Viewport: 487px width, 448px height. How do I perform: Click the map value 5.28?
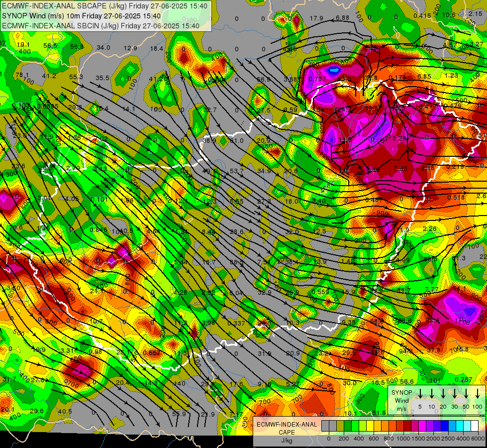(x=399, y=138)
